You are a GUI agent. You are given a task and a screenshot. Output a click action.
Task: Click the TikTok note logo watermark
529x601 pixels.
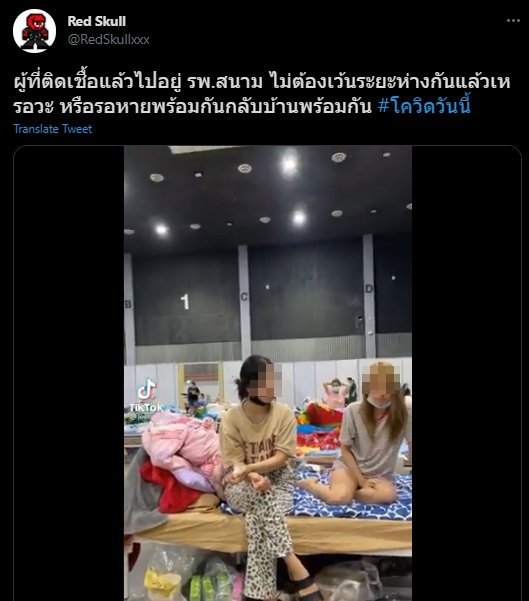(x=146, y=389)
